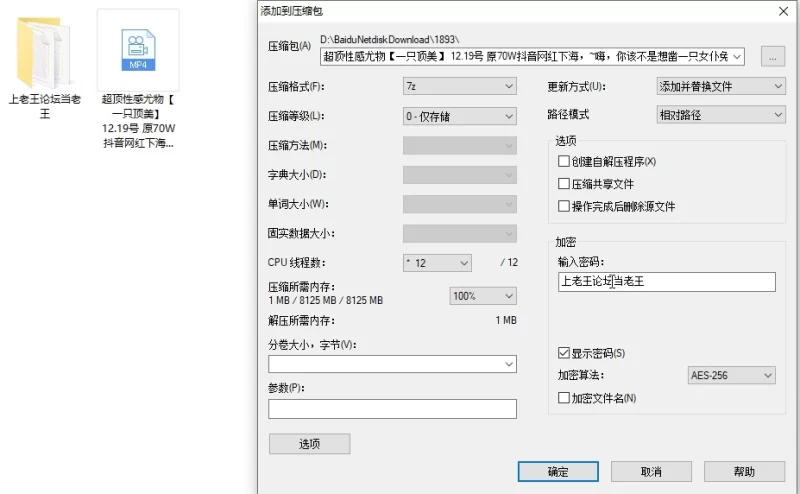Confirm with the 确定 button

click(x=558, y=472)
